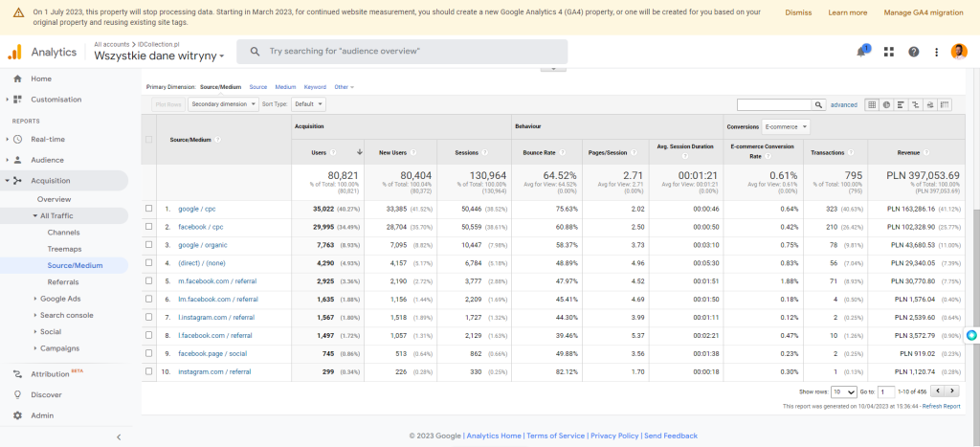Open the Other primary dimension dropdown
The width and height of the screenshot is (980, 447).
pos(344,87)
